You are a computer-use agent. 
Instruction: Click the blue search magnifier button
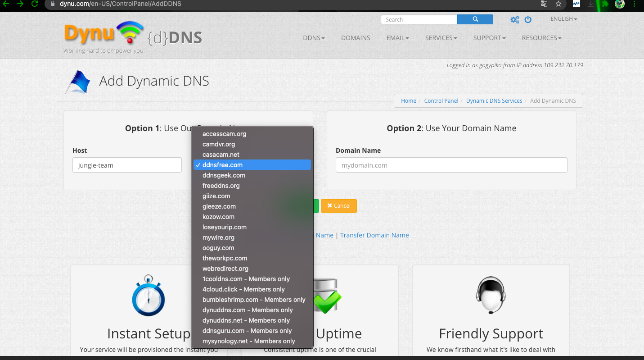[x=475, y=19]
